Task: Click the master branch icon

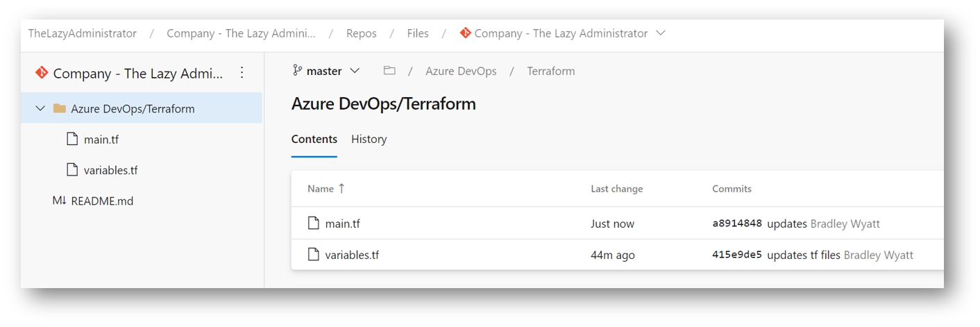Action: [x=298, y=71]
